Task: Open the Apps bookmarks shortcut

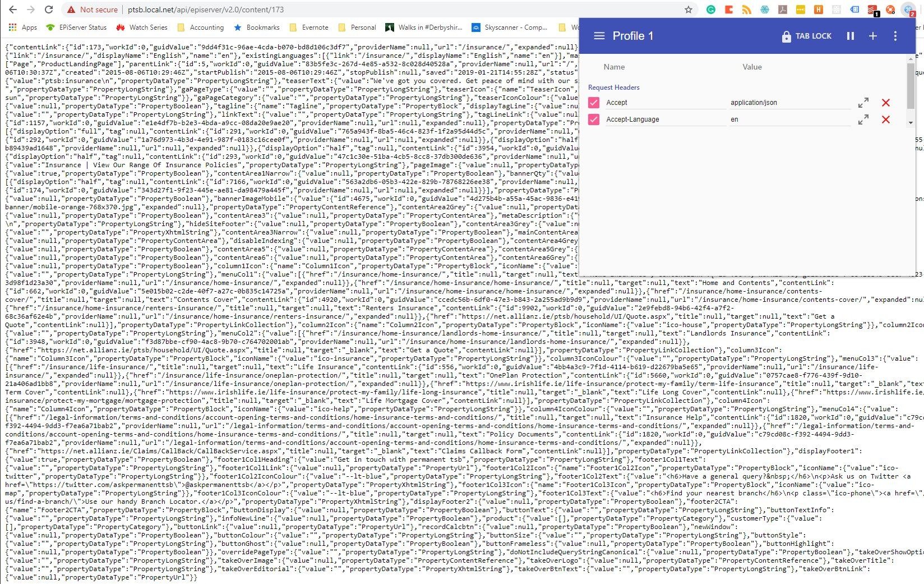Action: (23, 27)
